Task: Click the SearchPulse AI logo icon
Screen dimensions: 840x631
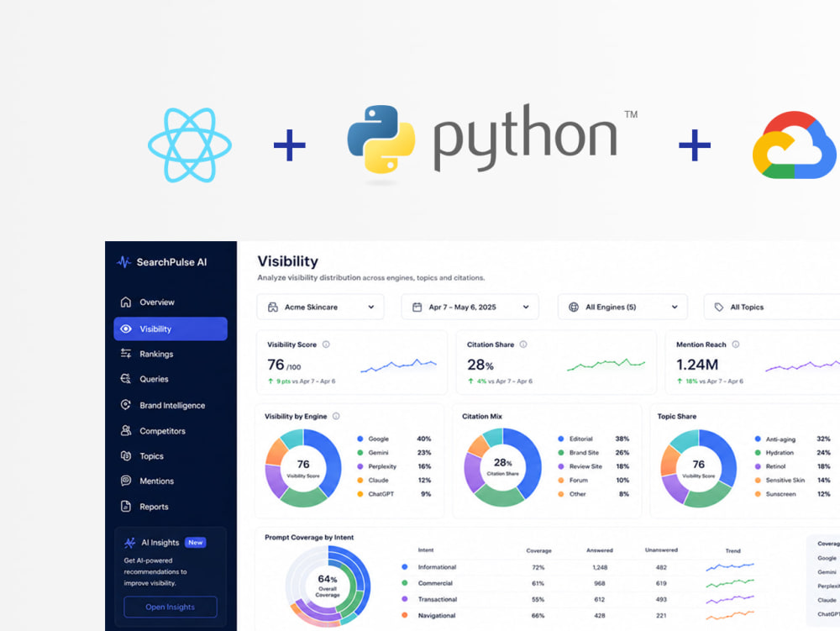Action: click(123, 262)
